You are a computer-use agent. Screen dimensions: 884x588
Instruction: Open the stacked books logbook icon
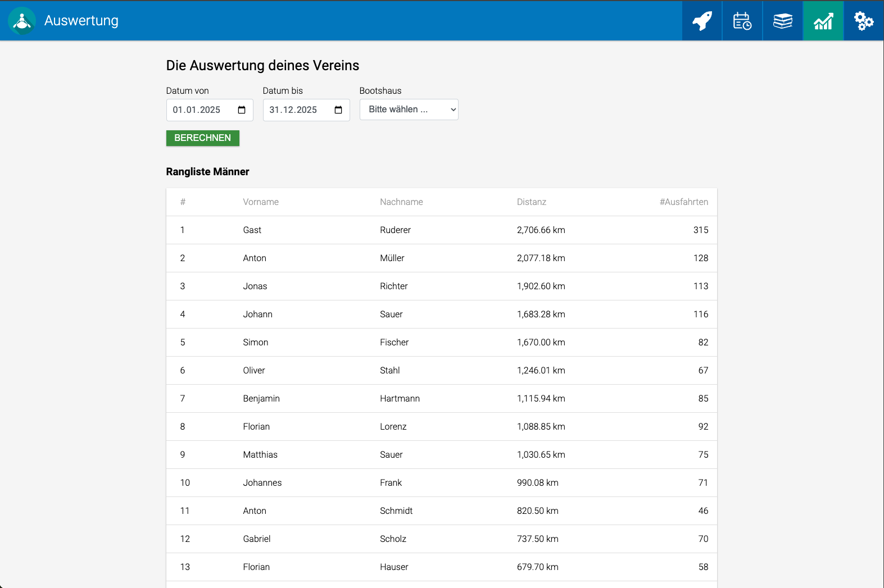coord(782,21)
